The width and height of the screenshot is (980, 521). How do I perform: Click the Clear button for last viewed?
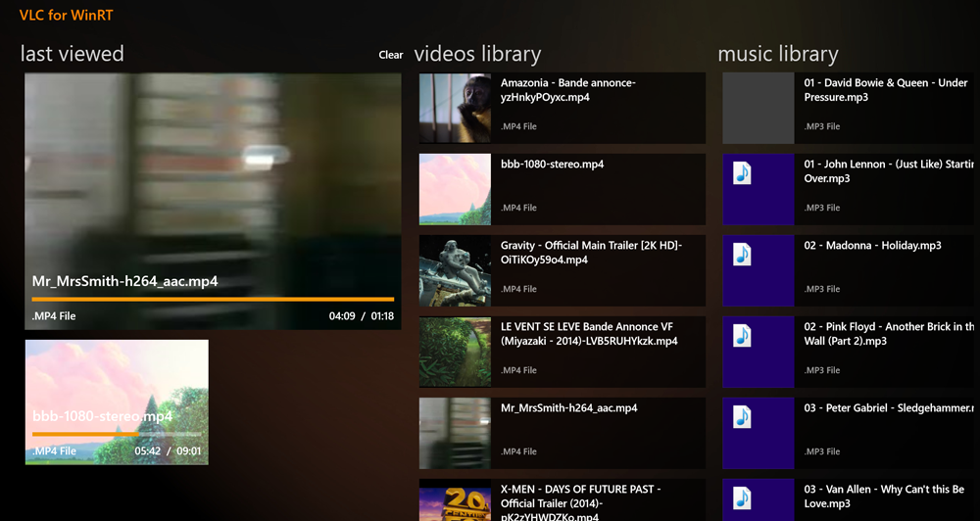[391, 55]
